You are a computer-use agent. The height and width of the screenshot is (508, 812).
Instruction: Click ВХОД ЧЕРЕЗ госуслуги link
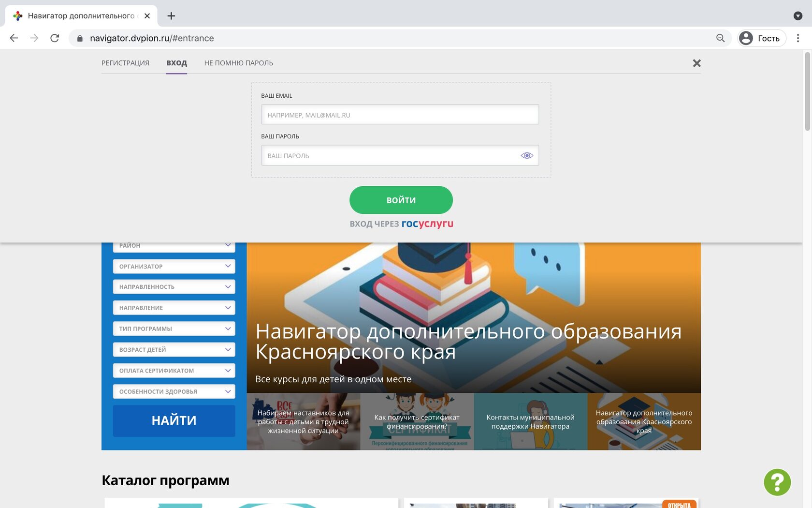click(x=401, y=224)
